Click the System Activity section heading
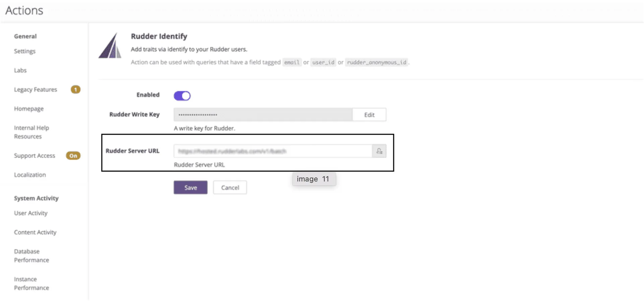644x302 pixels. [x=36, y=198]
